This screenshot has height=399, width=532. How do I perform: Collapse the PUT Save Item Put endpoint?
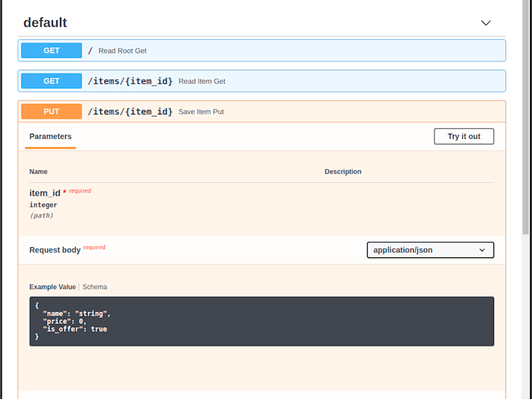tap(261, 112)
